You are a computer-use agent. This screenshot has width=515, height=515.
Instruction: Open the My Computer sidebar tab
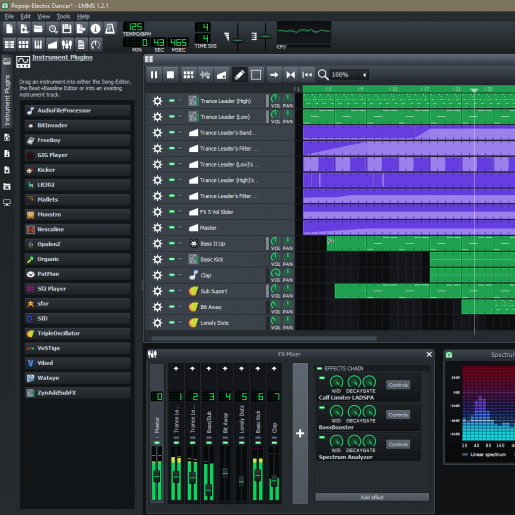click(x=7, y=203)
